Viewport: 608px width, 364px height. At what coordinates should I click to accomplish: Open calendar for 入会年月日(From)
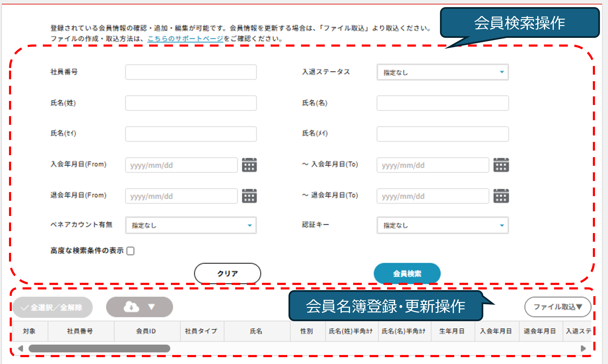pos(249,165)
